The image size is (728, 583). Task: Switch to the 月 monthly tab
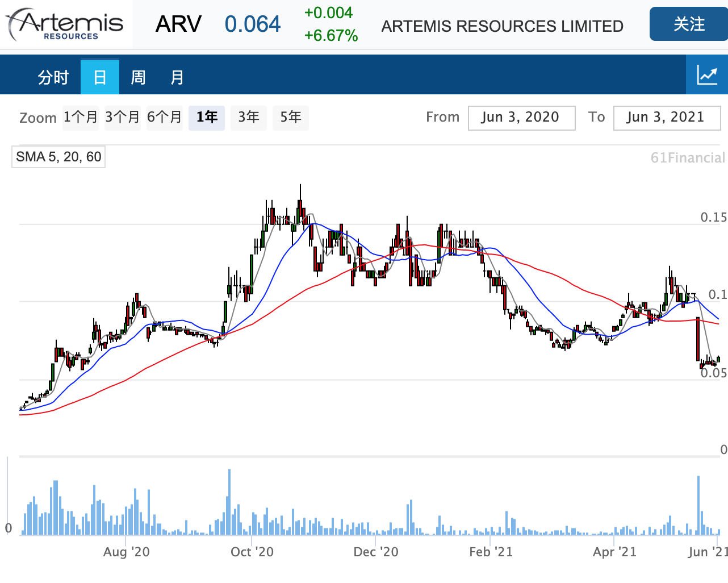click(177, 77)
